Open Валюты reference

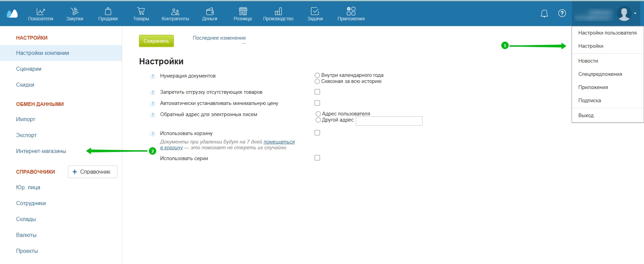[26, 235]
